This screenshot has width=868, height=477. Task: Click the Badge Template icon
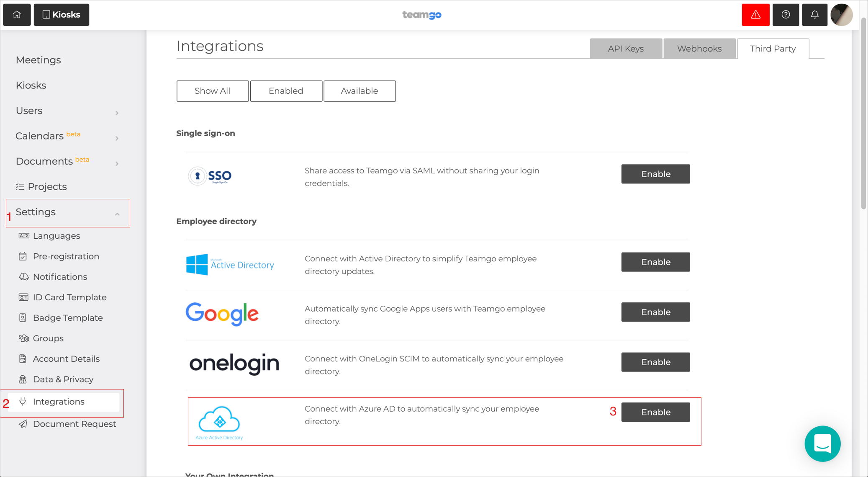pyautogui.click(x=23, y=318)
